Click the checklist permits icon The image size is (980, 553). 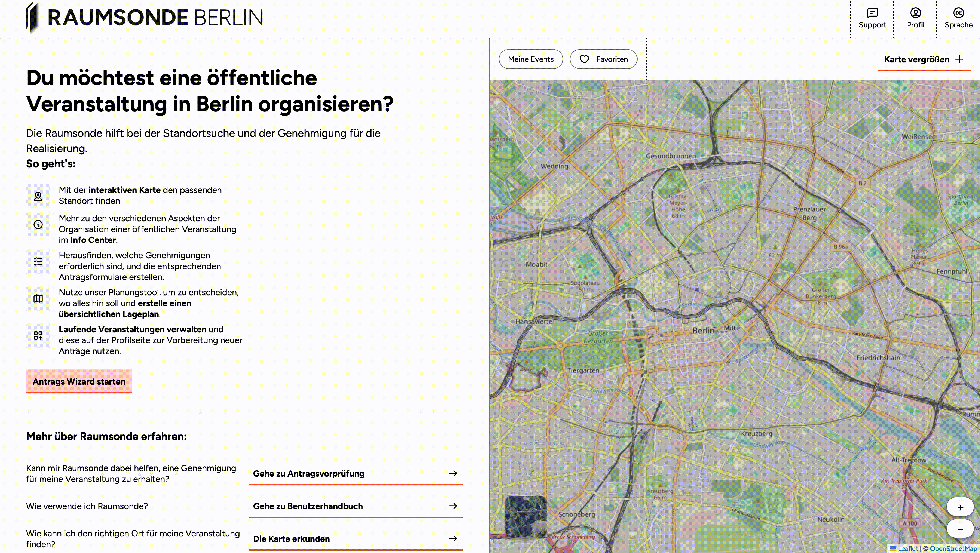[38, 261]
